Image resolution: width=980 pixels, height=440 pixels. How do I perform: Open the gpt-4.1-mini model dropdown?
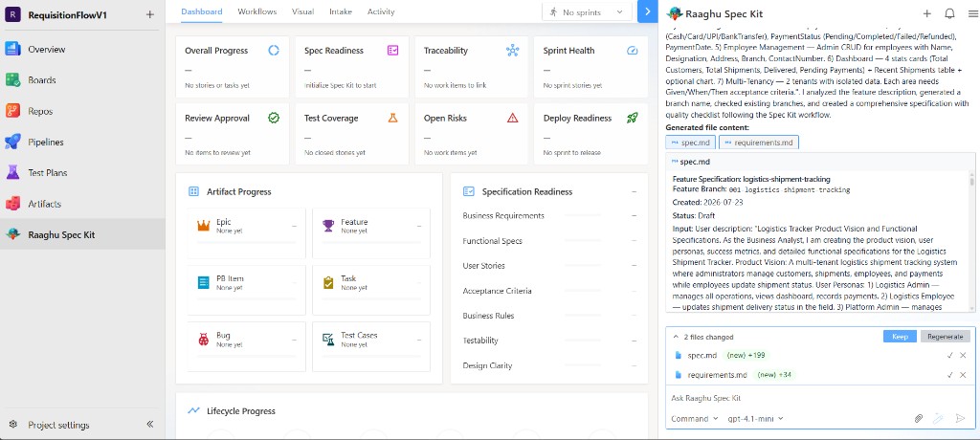point(756,419)
